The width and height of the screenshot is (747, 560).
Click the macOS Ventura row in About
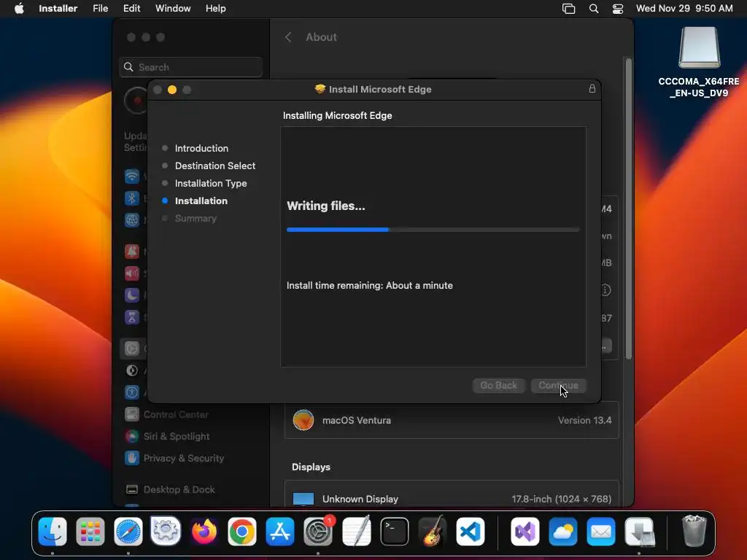point(452,421)
